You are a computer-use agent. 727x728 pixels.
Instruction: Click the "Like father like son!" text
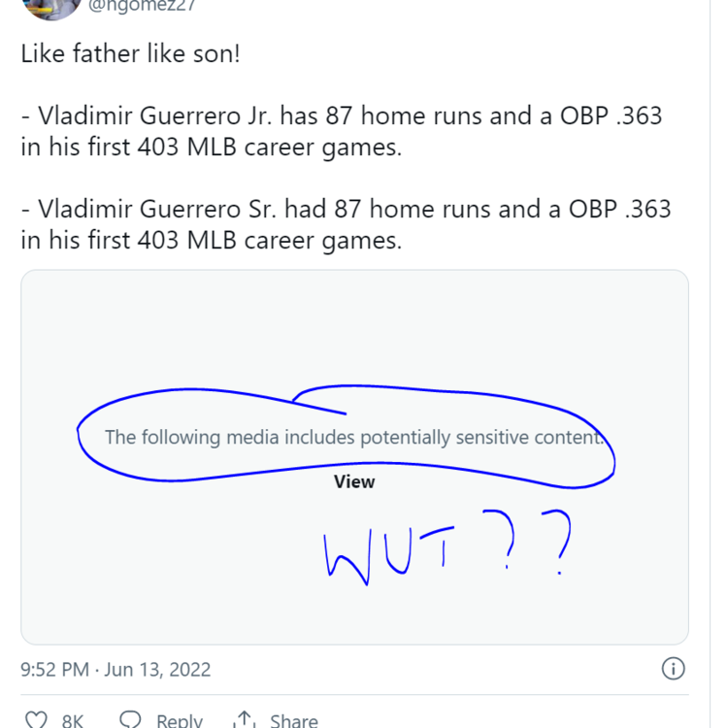click(x=129, y=52)
